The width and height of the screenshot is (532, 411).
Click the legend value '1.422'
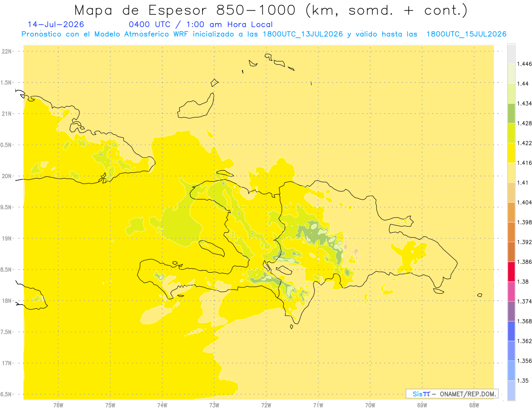click(524, 143)
